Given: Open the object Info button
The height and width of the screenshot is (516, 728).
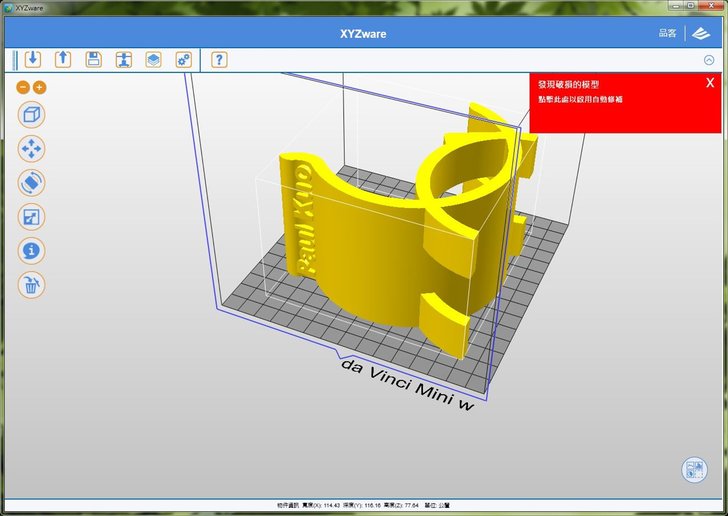Looking at the screenshot, I should (32, 250).
